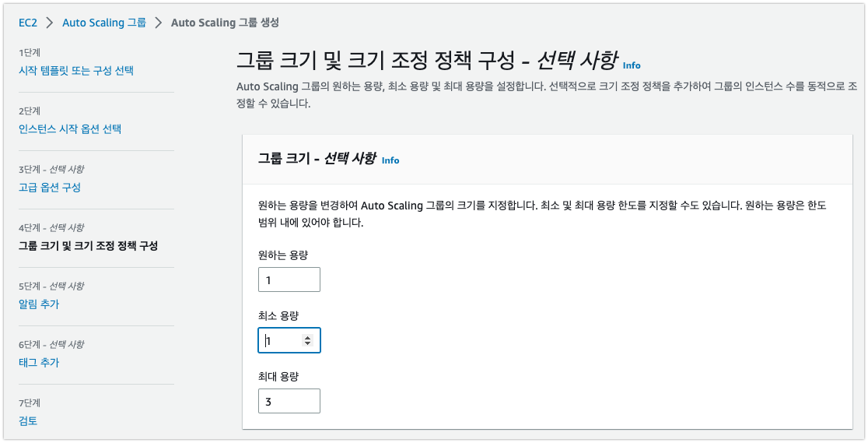Click stepper arrows in 최소 용량 field

click(x=308, y=340)
